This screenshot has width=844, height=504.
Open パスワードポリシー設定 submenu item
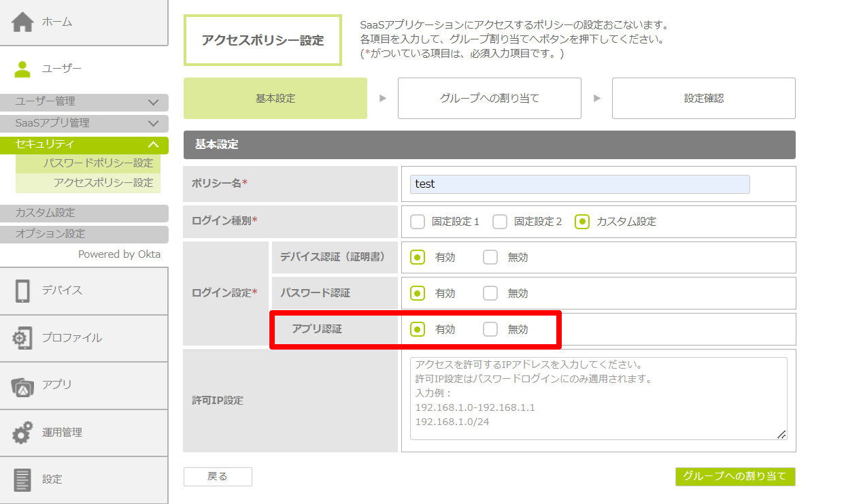98,163
